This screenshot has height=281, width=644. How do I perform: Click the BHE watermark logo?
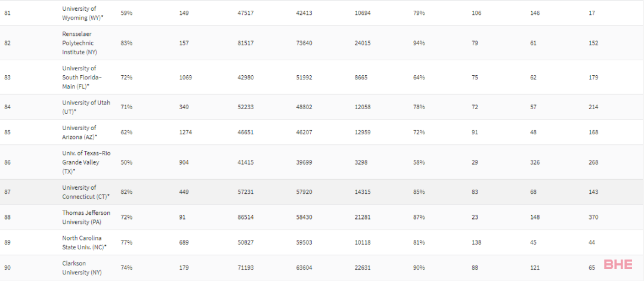[618, 264]
